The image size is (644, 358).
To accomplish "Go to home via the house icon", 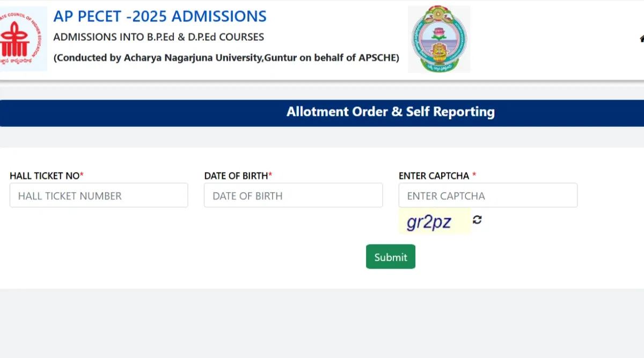I will tap(641, 38).
